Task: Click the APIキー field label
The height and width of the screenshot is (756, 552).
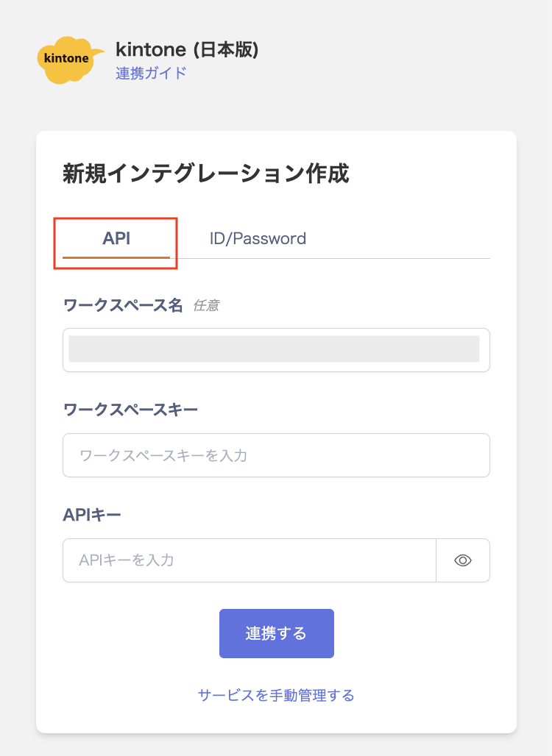Action: point(92,514)
